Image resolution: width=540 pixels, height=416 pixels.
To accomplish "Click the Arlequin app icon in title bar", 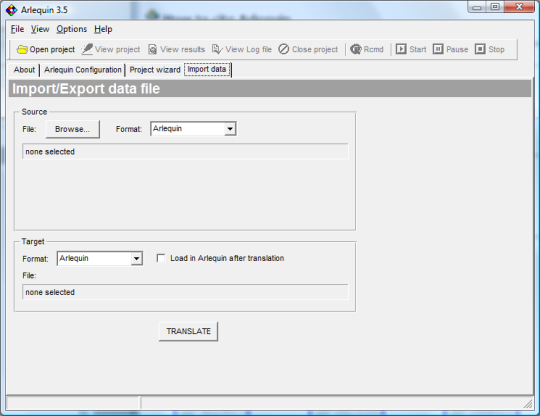I will tap(11, 10).
